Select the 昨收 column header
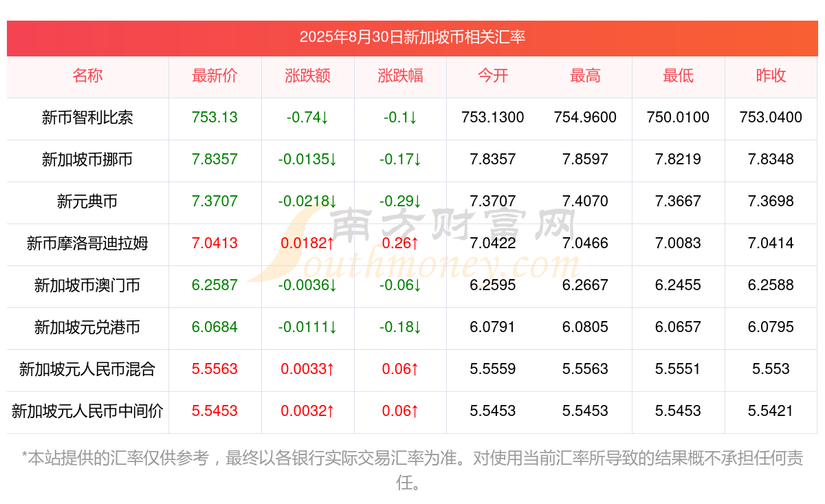The height and width of the screenshot is (504, 825). point(771,76)
